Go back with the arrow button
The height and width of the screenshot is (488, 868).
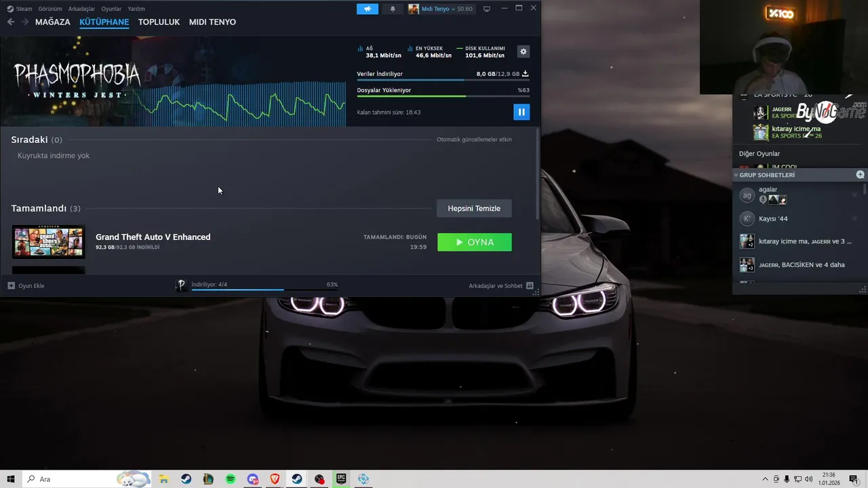coord(11,22)
